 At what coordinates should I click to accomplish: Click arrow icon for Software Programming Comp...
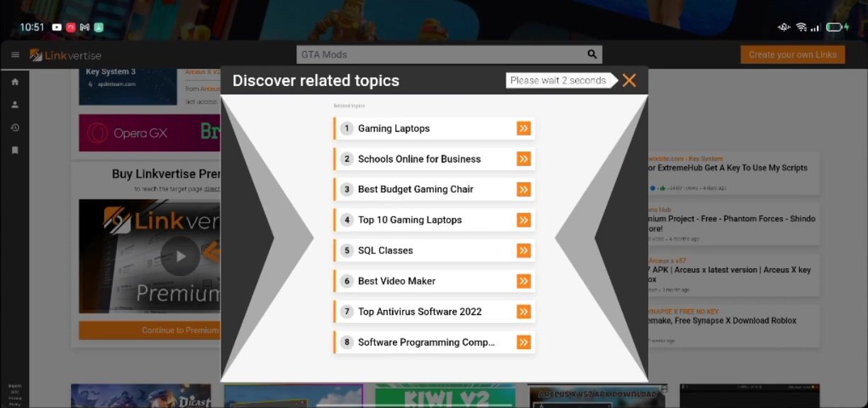point(523,342)
